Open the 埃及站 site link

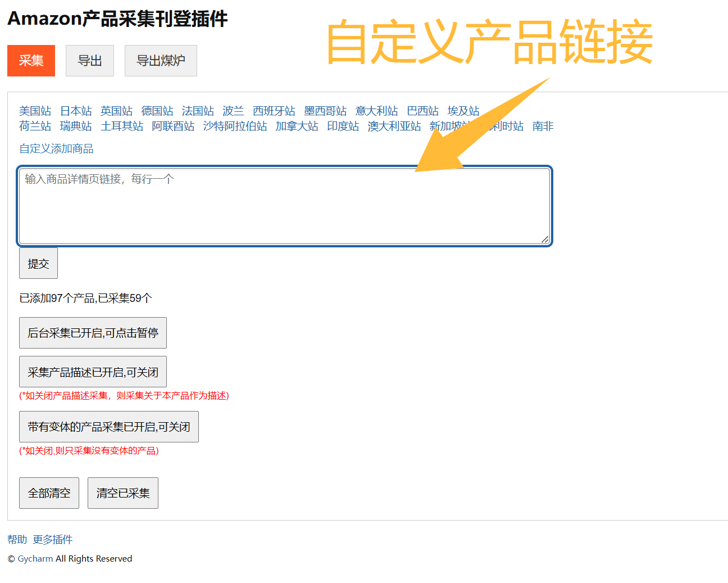[463, 111]
